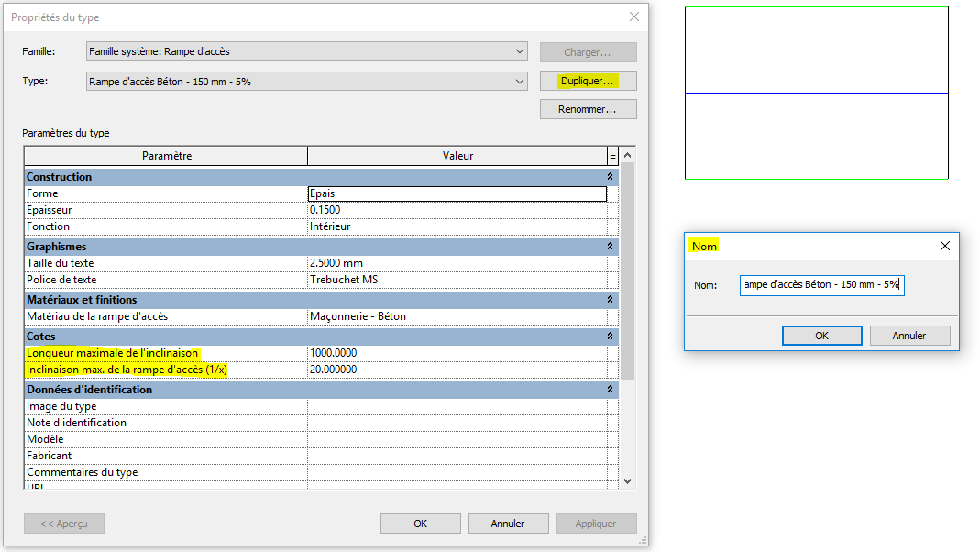Click the Renommer button
The image size is (980, 552).
point(588,108)
